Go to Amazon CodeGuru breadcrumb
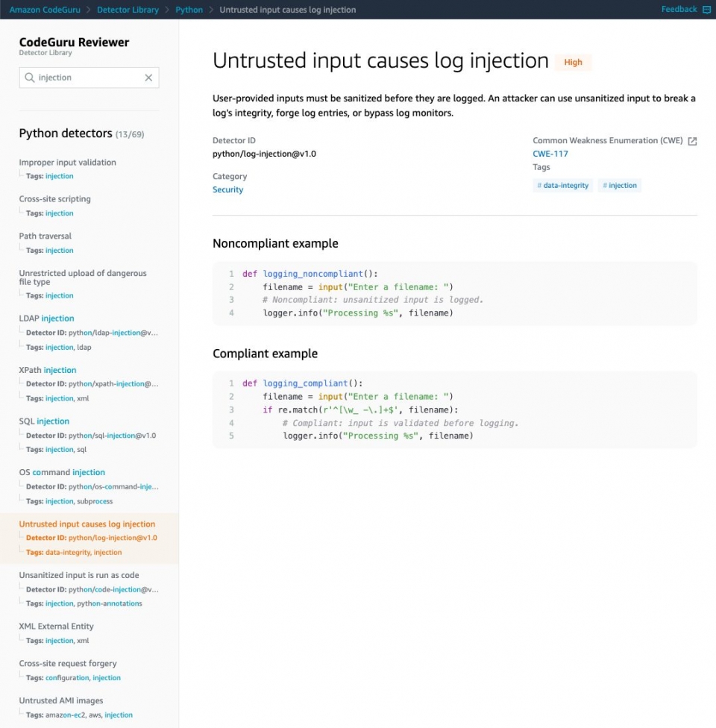 coord(45,9)
